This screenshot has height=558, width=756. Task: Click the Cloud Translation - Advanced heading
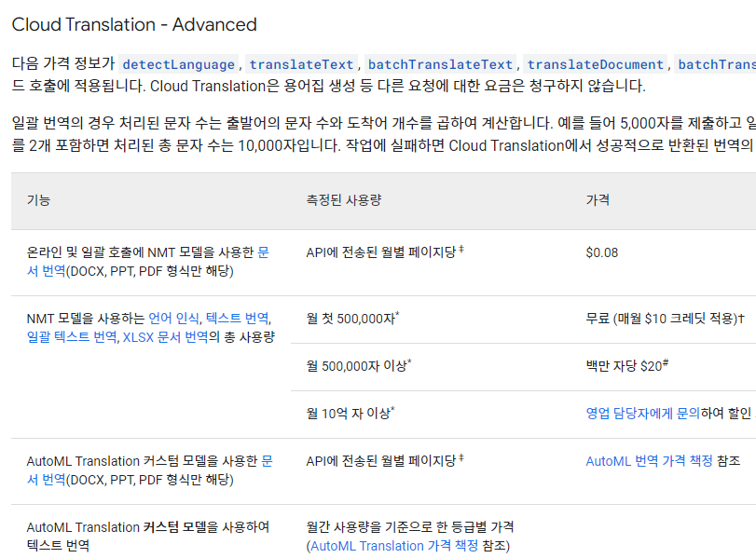coord(134,24)
